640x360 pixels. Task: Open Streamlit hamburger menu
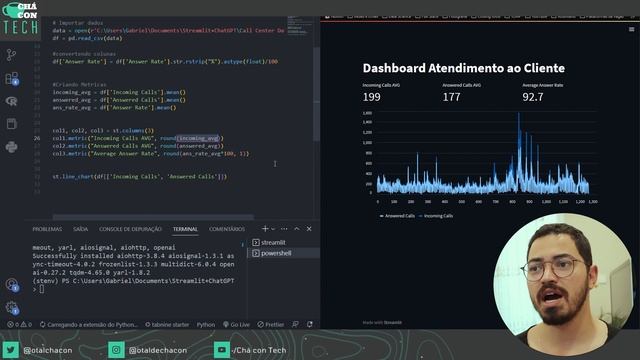[631, 29]
